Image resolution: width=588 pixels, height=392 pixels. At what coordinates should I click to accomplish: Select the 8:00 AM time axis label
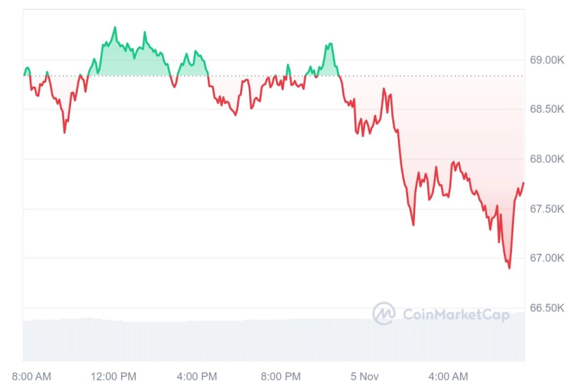pos(31,376)
